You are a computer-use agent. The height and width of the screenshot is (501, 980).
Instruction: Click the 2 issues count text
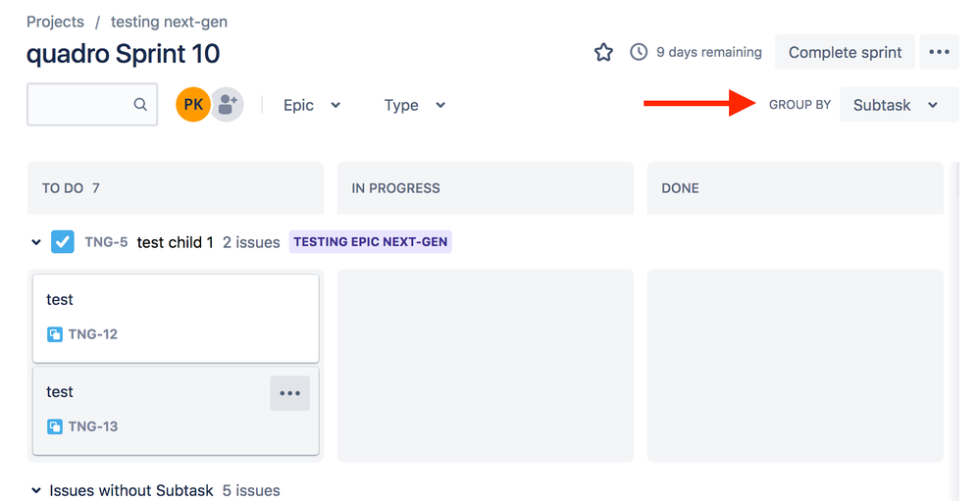click(251, 242)
